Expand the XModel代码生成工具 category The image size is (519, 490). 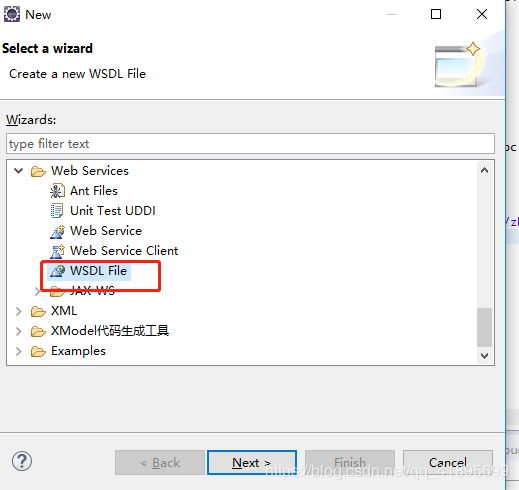pos(19,331)
